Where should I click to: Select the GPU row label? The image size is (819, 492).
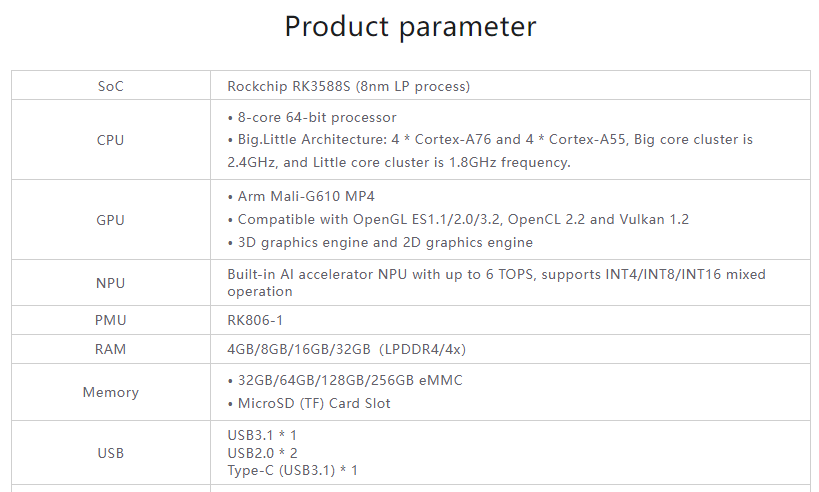click(110, 220)
